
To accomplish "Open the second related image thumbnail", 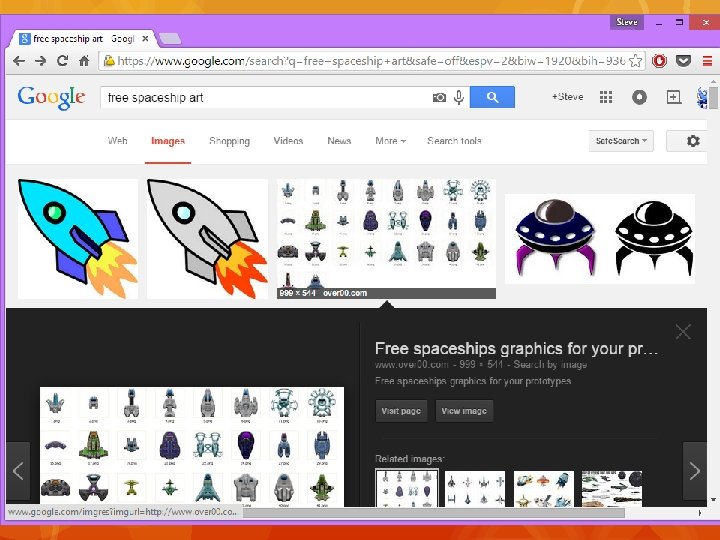I will pyautogui.click(x=475, y=489).
